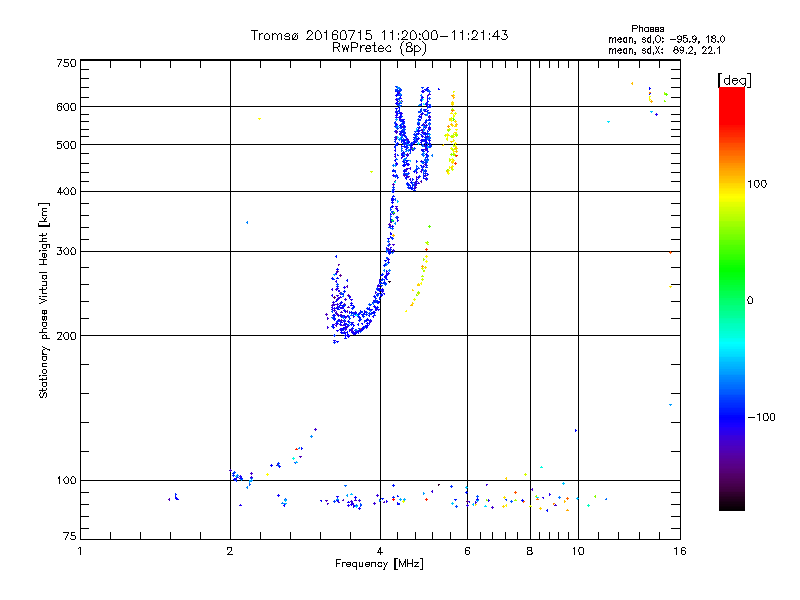Click the black bottom of the phase colorbar
Screen dimensions: 800x600
click(x=732, y=503)
